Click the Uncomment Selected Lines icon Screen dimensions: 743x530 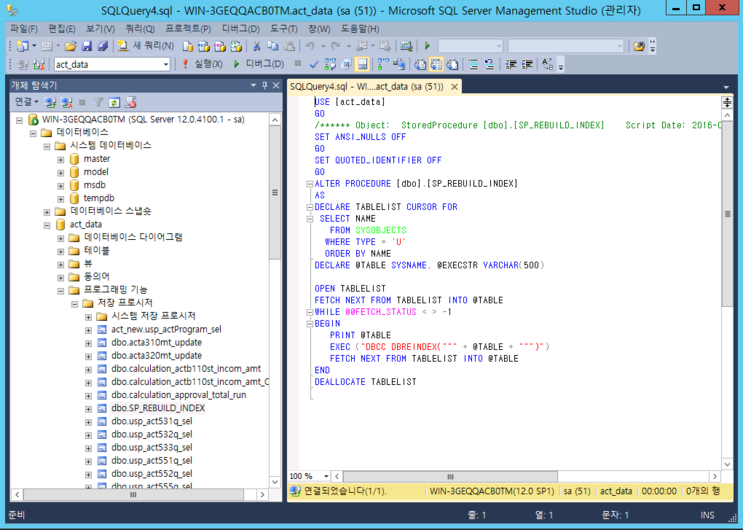(489, 64)
